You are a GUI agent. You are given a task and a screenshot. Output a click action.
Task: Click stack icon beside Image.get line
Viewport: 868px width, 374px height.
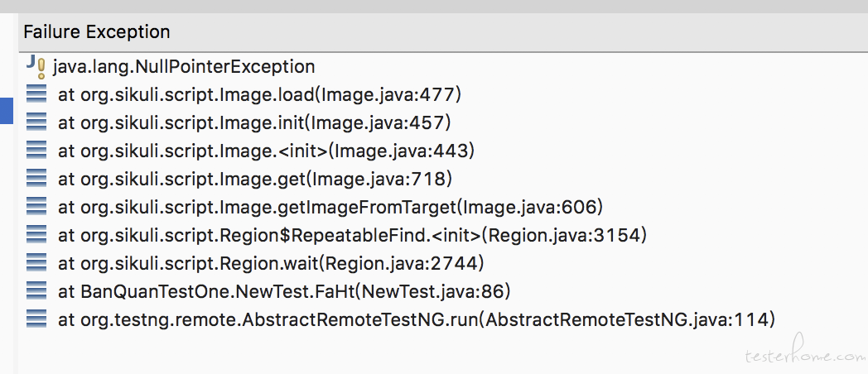point(36,178)
